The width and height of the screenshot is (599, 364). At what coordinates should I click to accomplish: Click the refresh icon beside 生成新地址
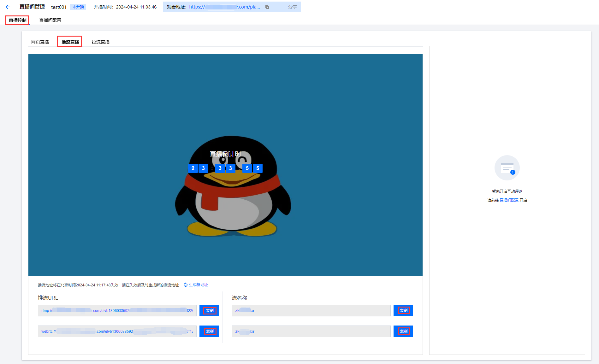[x=186, y=285]
